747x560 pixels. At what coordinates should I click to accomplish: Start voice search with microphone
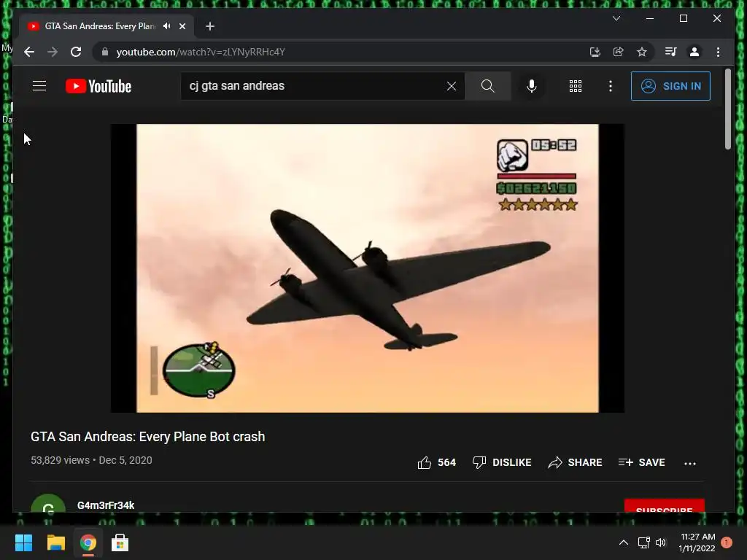531,86
